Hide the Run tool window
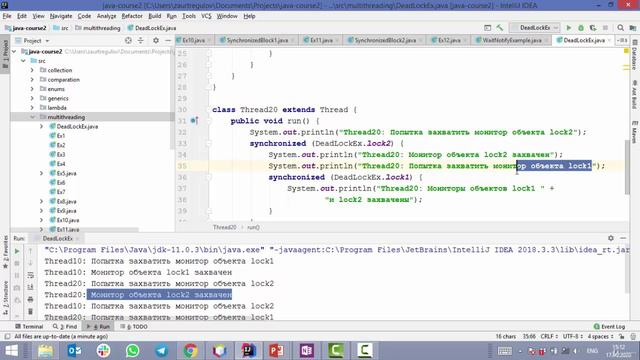640x360 pixels. pos(623,238)
